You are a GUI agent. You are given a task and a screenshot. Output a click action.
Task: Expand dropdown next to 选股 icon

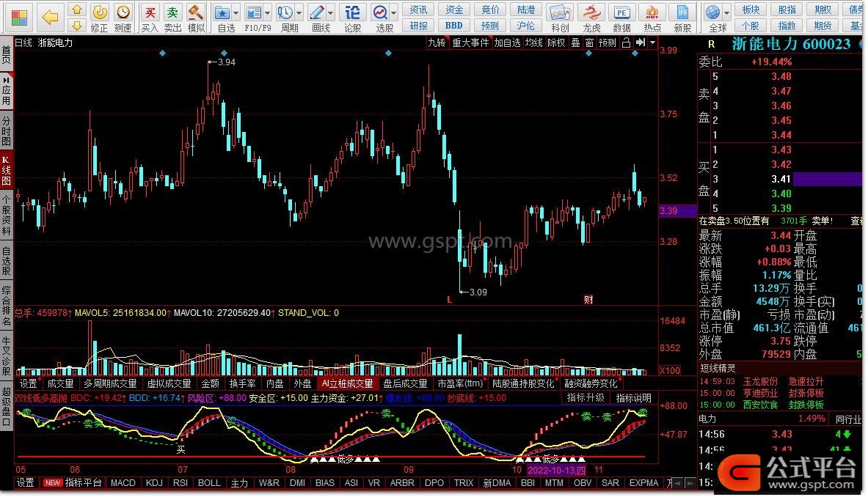click(x=394, y=12)
